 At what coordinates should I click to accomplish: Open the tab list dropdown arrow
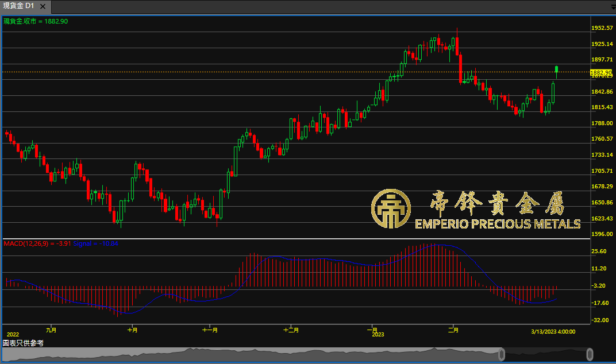[x=613, y=6]
